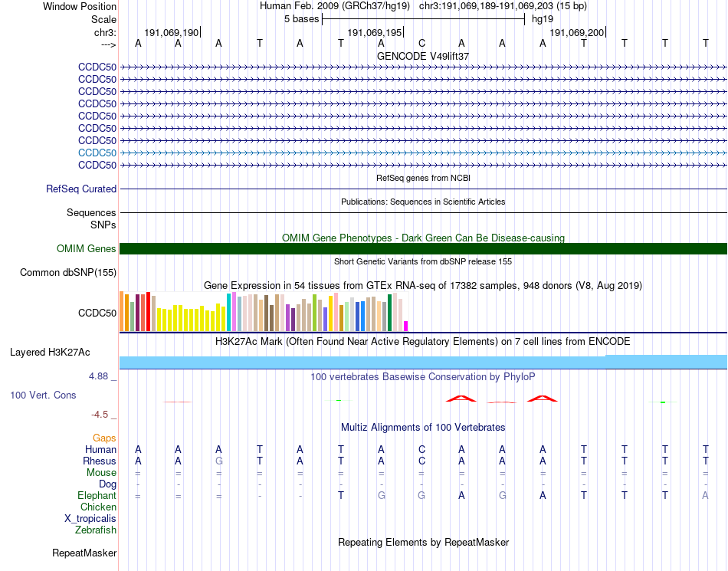Click the Gaps label in alignment track

point(104,438)
